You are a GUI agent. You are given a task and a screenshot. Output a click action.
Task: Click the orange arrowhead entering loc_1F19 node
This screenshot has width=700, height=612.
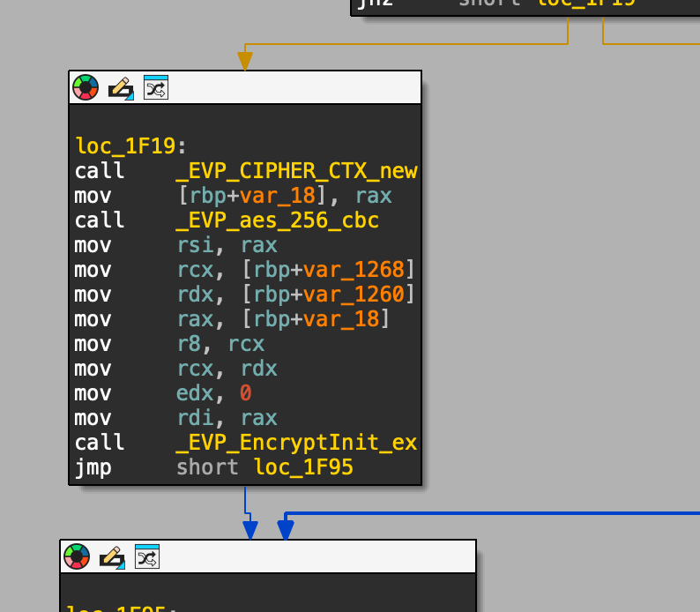tap(245, 61)
